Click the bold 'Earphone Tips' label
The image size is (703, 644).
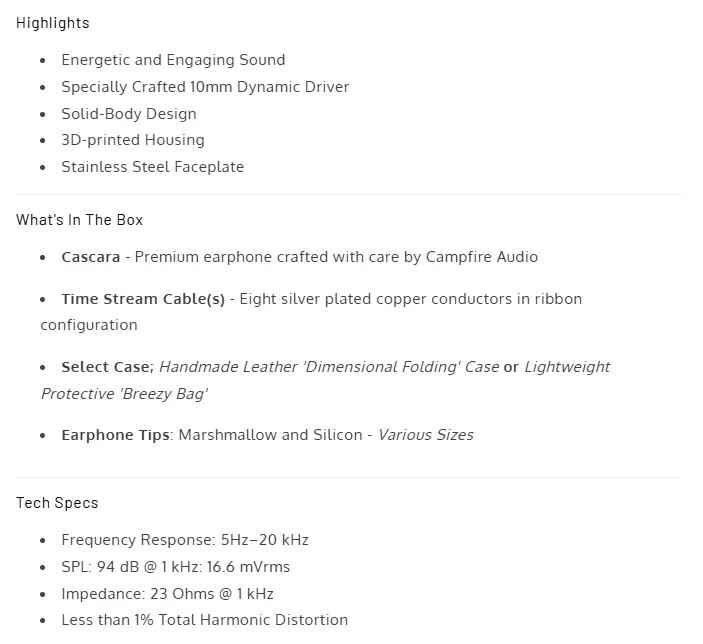point(115,435)
